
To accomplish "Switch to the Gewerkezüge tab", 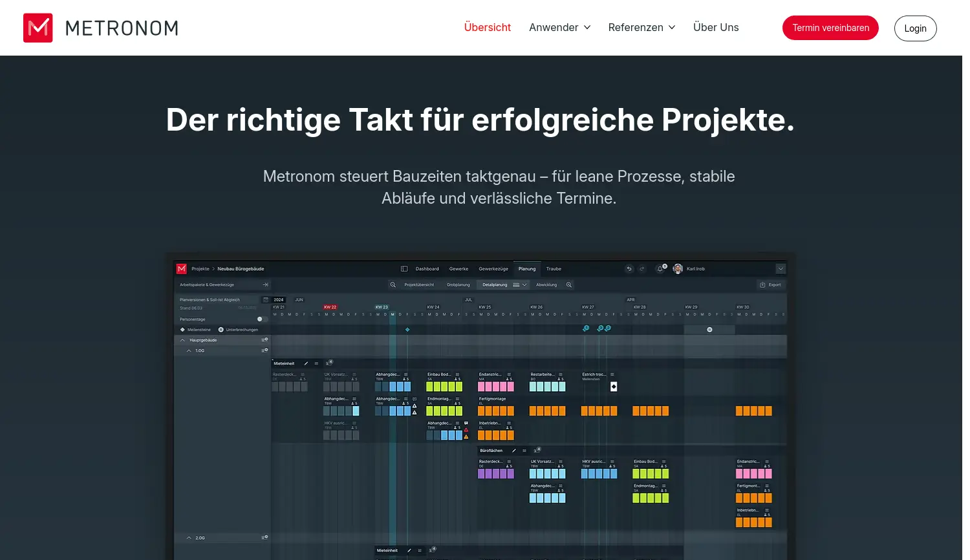I will 493,269.
